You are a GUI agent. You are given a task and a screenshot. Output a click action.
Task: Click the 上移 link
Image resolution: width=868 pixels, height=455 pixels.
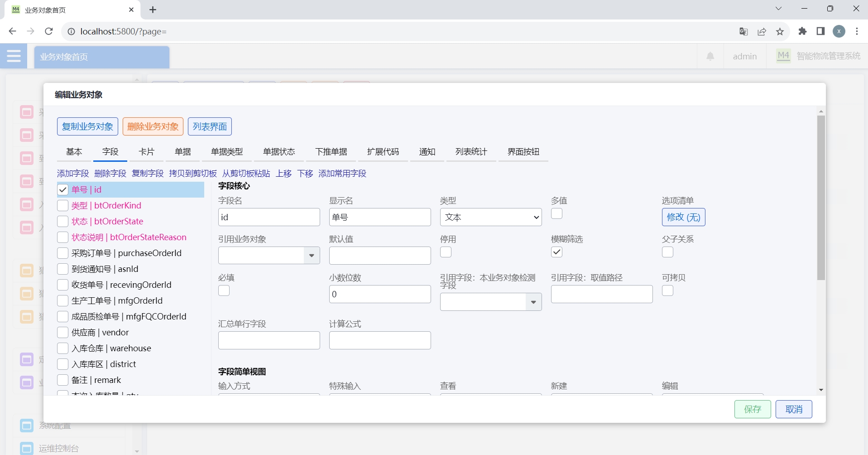tap(284, 174)
